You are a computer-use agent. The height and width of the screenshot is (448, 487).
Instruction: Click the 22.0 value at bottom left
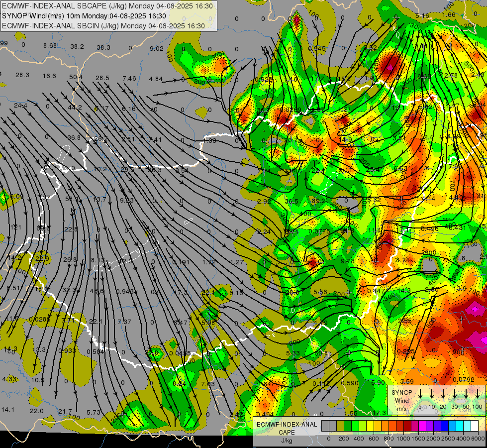point(37,411)
